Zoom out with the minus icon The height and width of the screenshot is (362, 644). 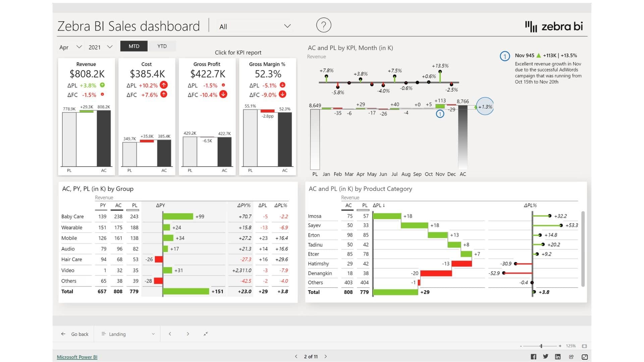click(521, 346)
